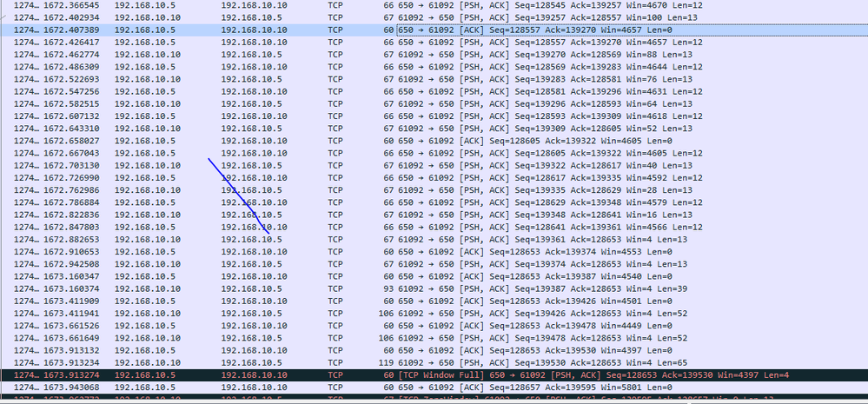Select the ACK packet at 1672.910653

[x=434, y=252]
